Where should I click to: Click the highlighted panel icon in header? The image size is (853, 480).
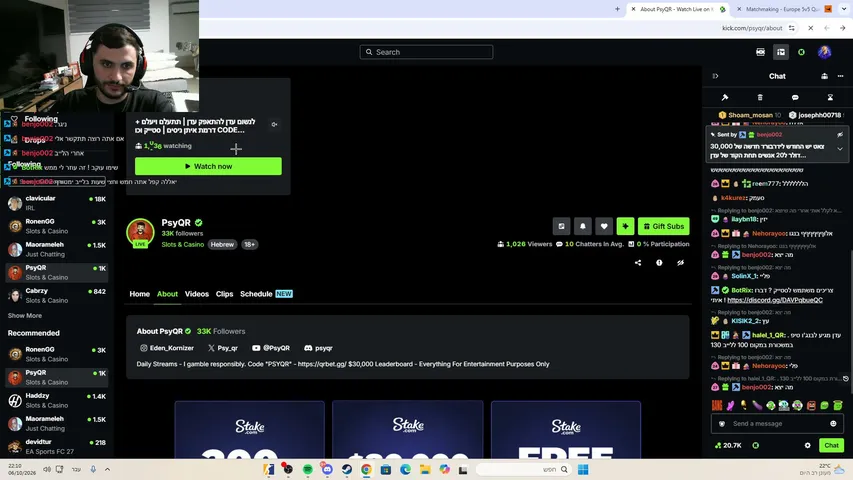tap(781, 52)
